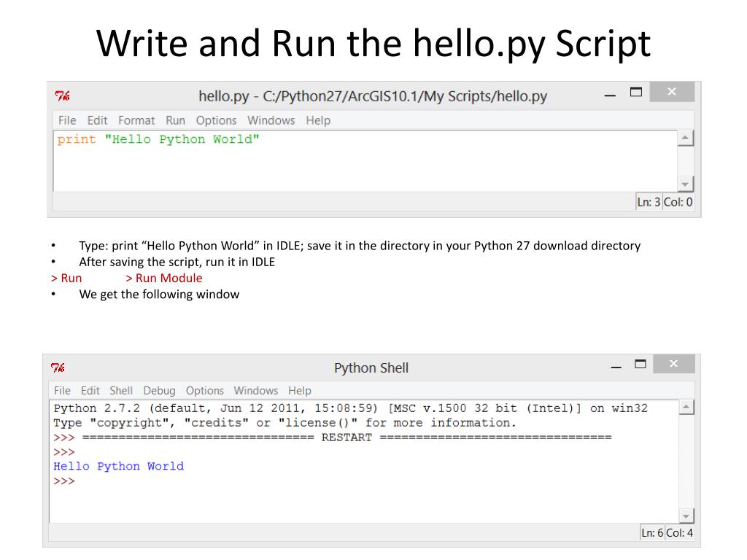This screenshot has height=560, width=747.
Task: Click Ln: 3 status indicator in hello.py
Action: [649, 202]
